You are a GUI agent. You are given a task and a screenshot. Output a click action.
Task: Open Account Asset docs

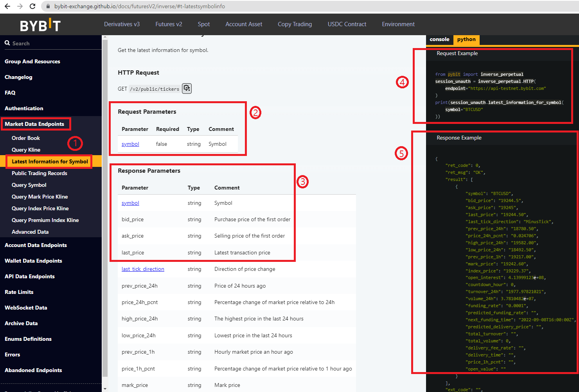pyautogui.click(x=244, y=24)
